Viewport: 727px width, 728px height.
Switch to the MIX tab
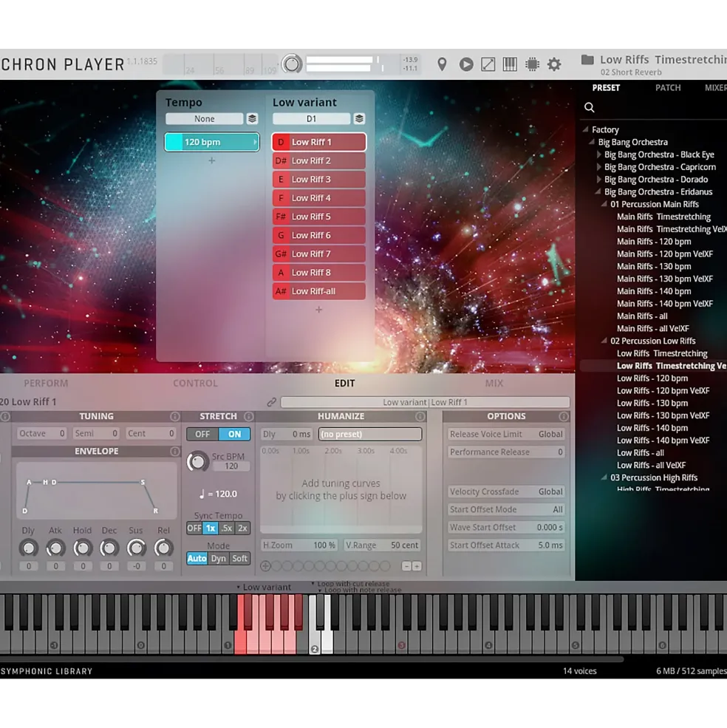494,384
